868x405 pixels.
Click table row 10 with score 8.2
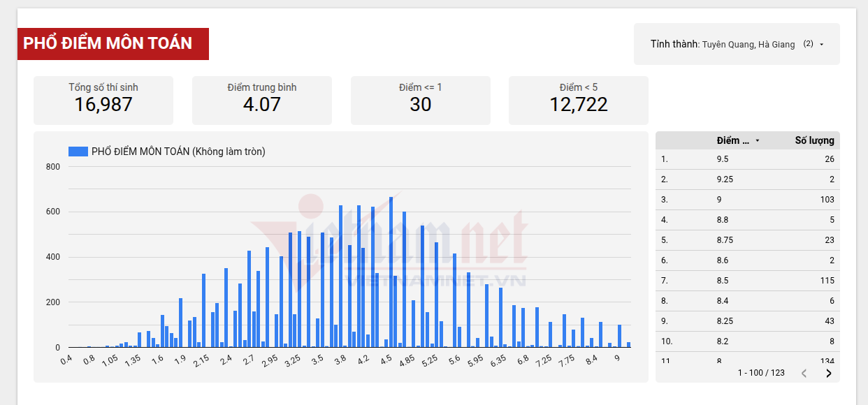(748, 341)
